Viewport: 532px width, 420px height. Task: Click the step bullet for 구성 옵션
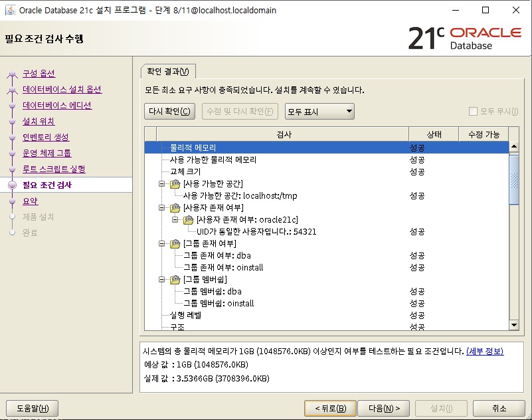tap(12, 74)
